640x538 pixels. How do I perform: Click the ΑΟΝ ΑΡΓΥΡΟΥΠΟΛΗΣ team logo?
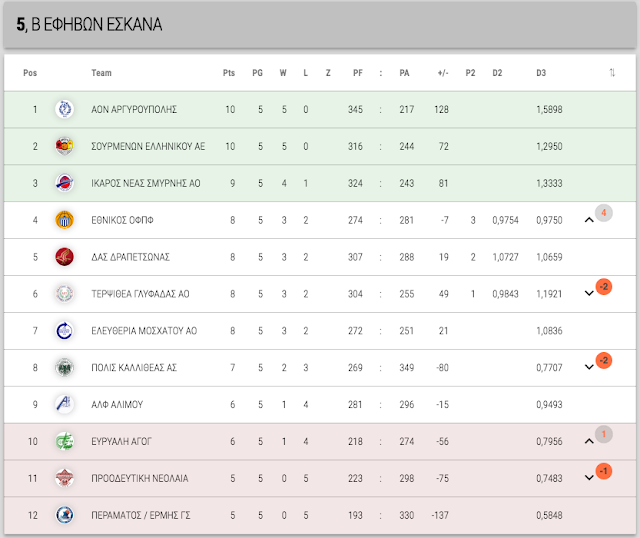(64, 109)
